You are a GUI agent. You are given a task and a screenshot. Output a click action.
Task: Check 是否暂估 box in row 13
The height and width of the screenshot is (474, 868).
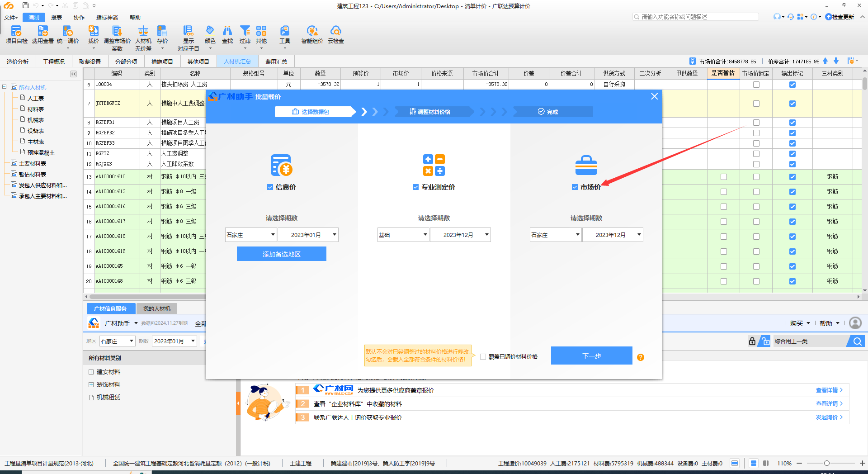coord(724,177)
